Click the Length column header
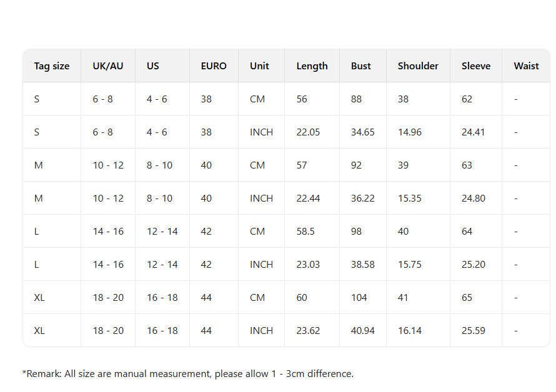The width and height of the screenshot is (556, 392). coord(312,66)
